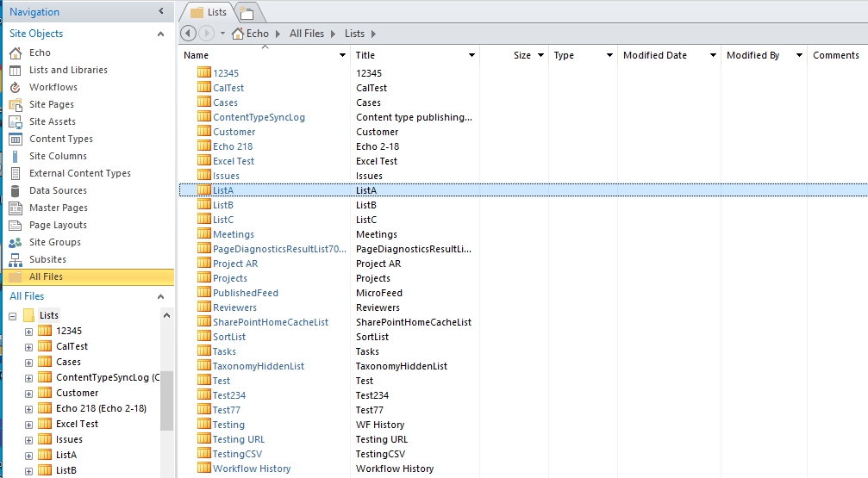The height and width of the screenshot is (478, 868).
Task: Open the Test234 list link
Action: (x=229, y=395)
